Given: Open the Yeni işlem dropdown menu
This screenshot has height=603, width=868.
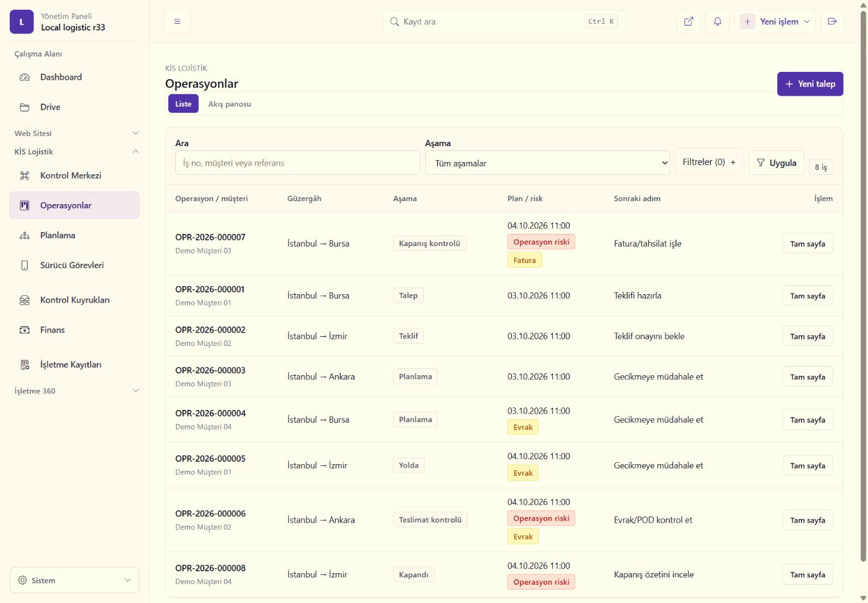Looking at the screenshot, I should (775, 21).
